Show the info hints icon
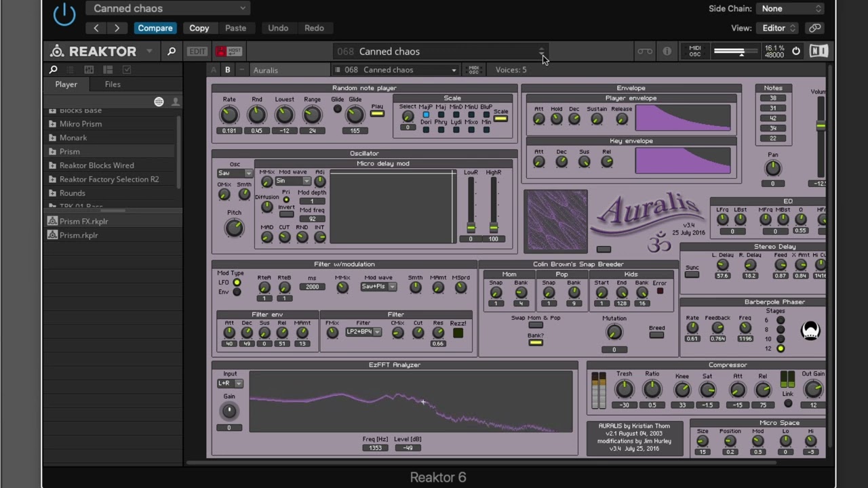 click(667, 52)
